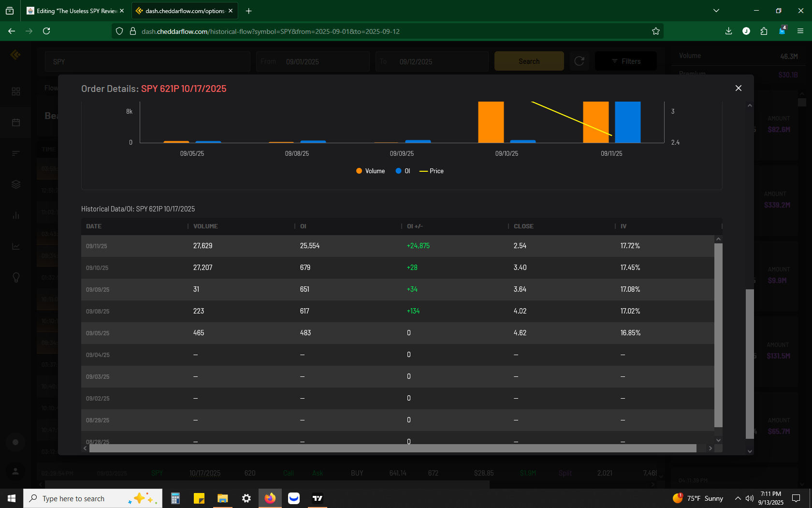Viewport: 812px width, 508px height.
Task: Click volume value 27,207
Action: (x=203, y=268)
